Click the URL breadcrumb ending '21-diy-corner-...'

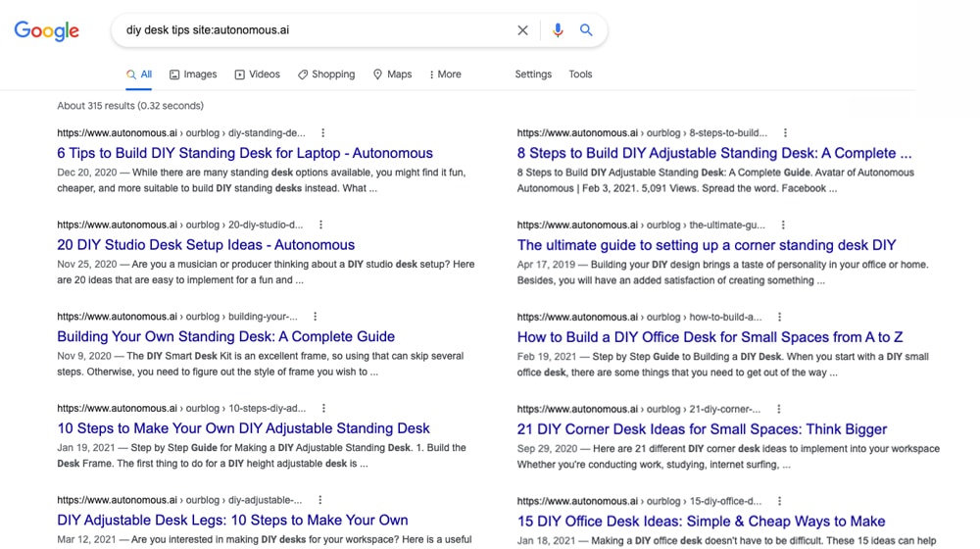[639, 409]
